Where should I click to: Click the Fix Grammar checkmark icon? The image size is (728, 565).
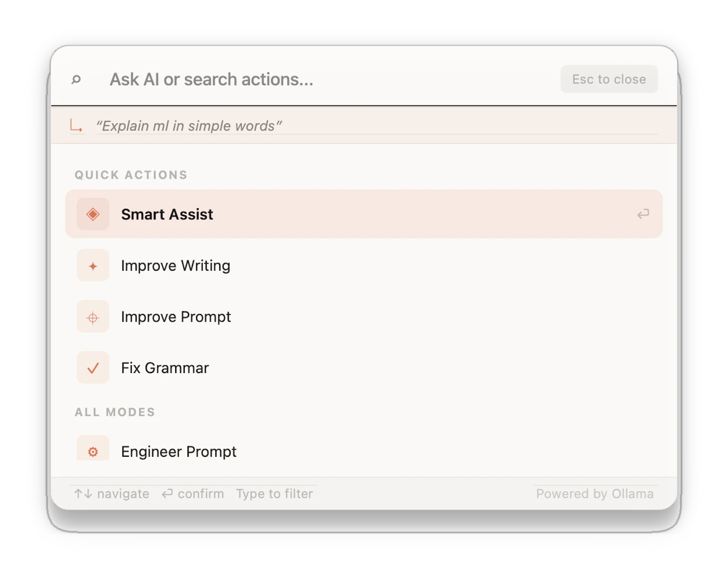pos(93,368)
